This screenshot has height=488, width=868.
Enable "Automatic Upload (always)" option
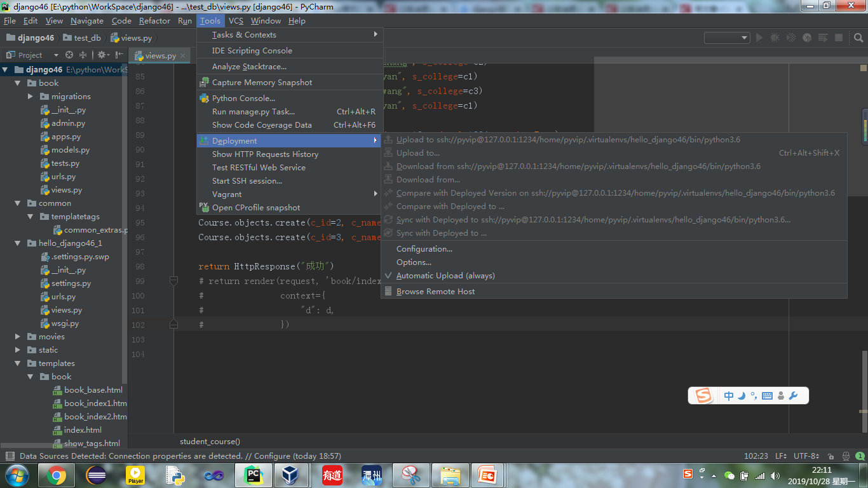(x=445, y=275)
